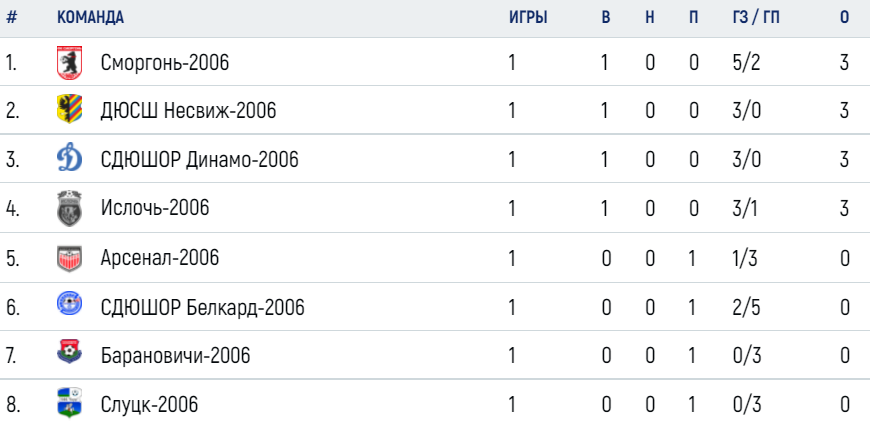Viewport: 870px width, 422px height.
Task: Open the Слуцк-2006 team link
Action: pyautogui.click(x=149, y=404)
